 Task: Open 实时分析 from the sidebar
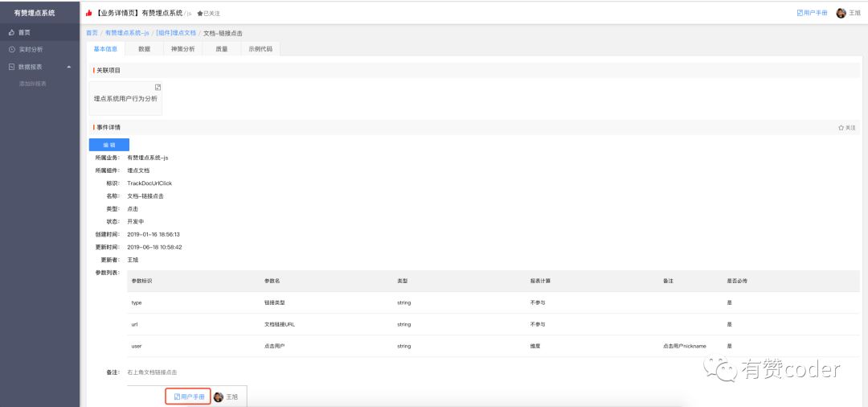[x=31, y=49]
